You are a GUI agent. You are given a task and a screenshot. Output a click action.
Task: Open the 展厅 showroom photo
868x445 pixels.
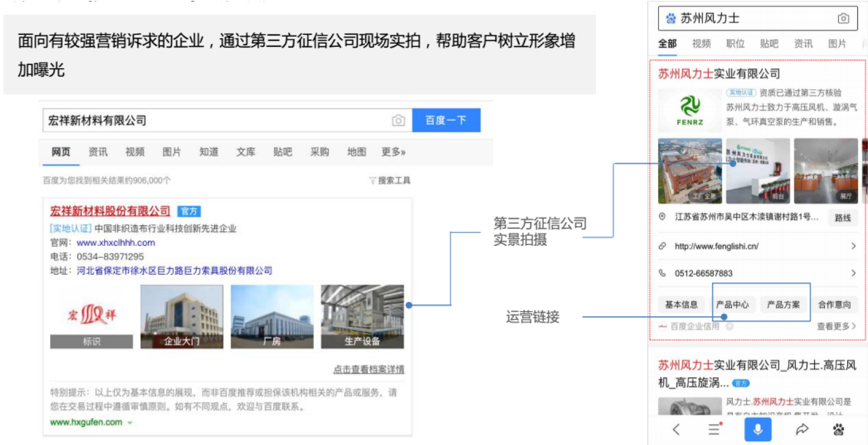[826, 171]
